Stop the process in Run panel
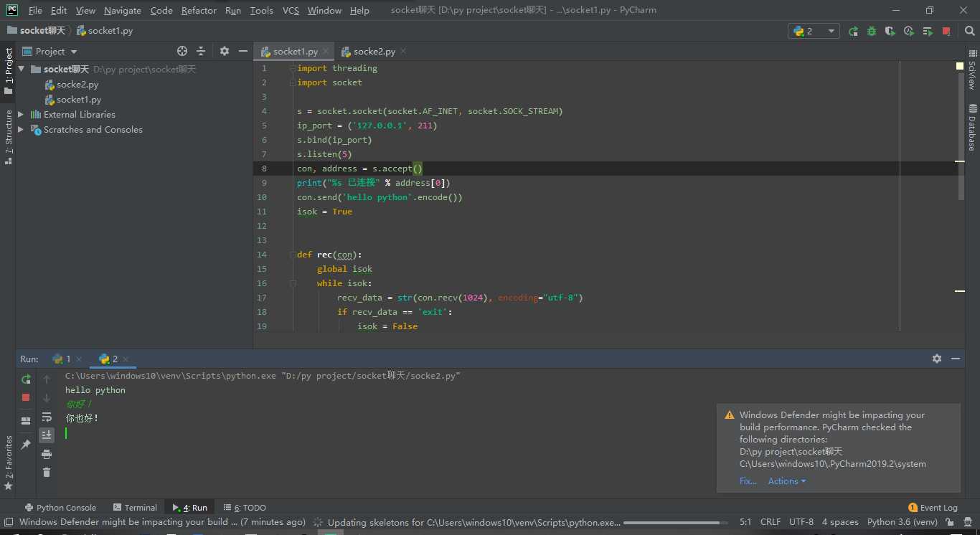 [x=26, y=397]
